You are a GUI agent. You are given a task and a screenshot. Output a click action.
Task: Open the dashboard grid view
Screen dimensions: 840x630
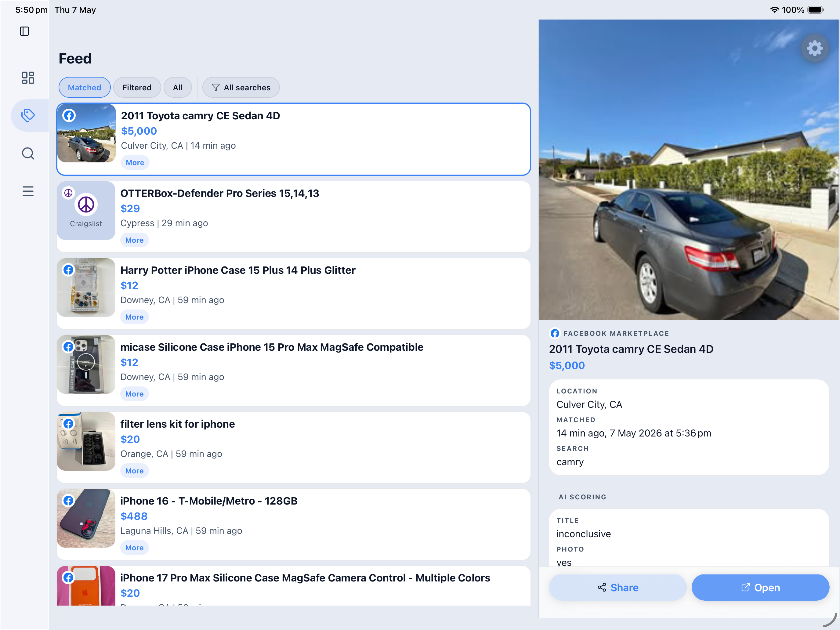(x=28, y=78)
